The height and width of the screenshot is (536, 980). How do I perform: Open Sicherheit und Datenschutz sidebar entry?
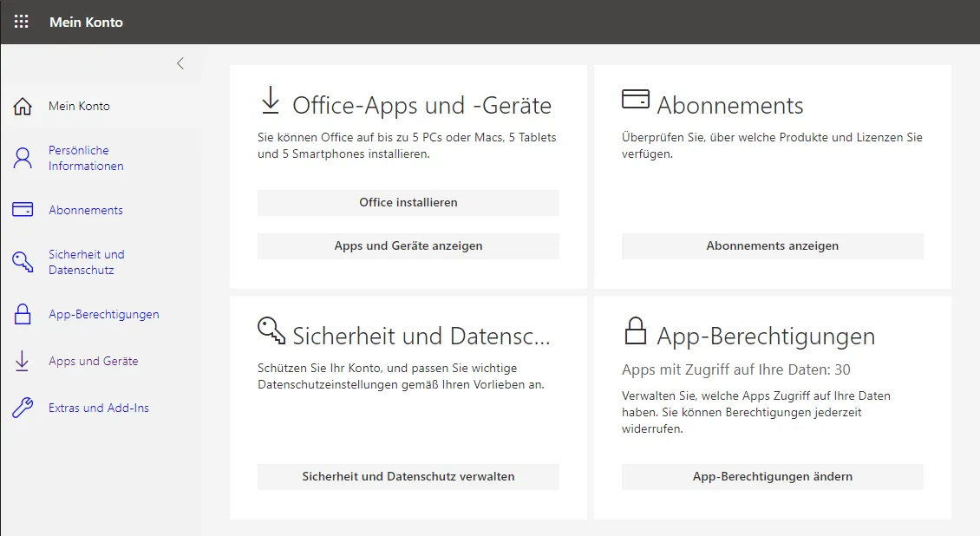point(86,263)
